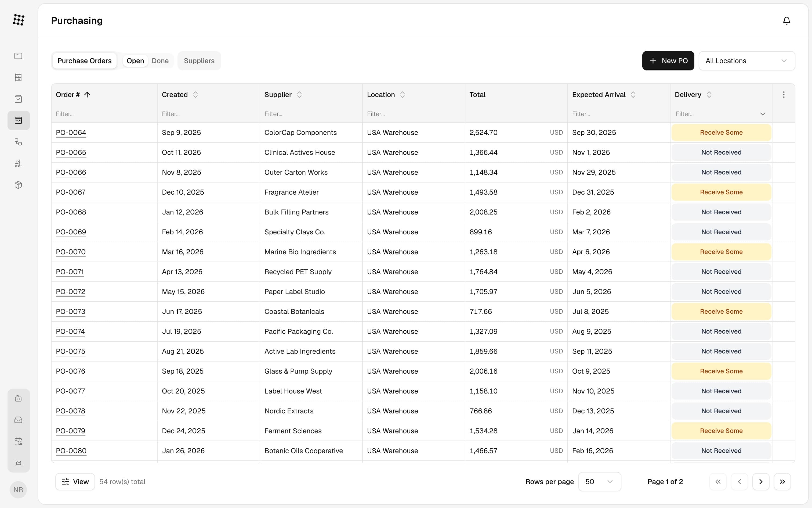Select the active Purchasing sidebar icon
This screenshot has height=508, width=812.
19,120
